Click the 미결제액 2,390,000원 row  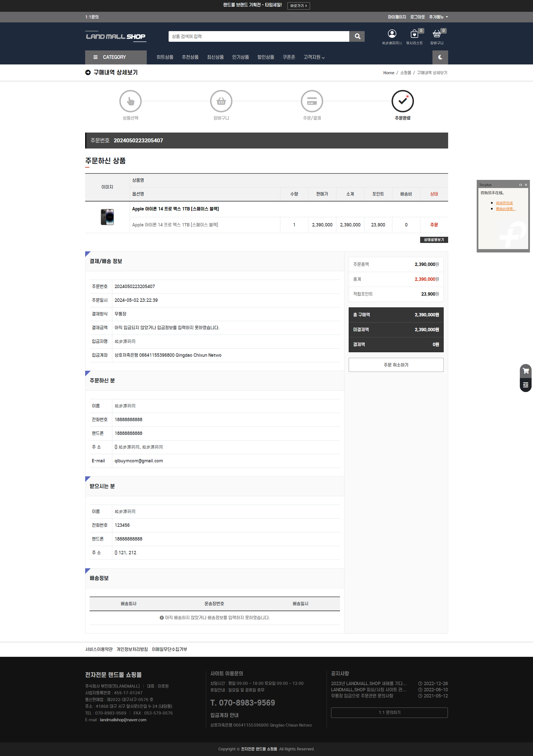click(x=396, y=330)
